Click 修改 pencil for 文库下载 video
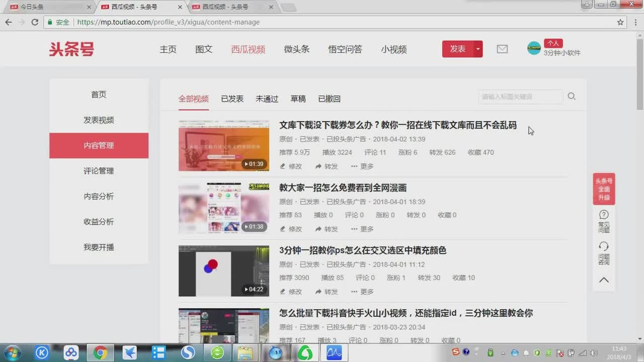This screenshot has height=362, width=644. point(291,166)
